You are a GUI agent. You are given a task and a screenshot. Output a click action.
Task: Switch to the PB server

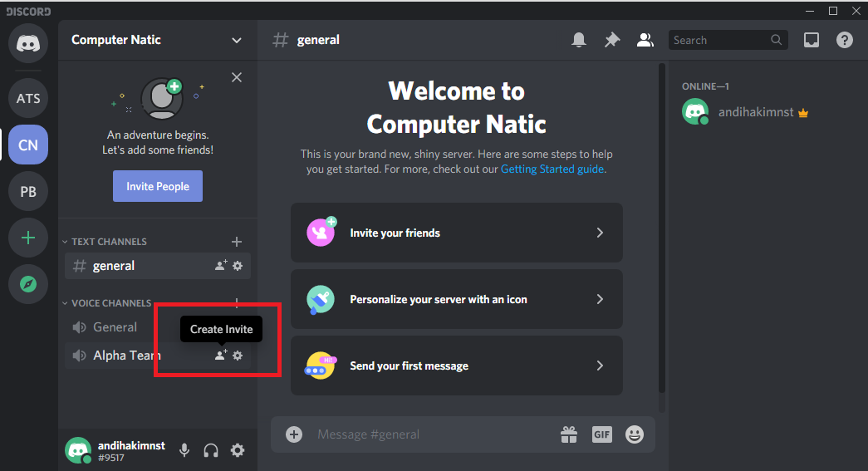pyautogui.click(x=28, y=192)
